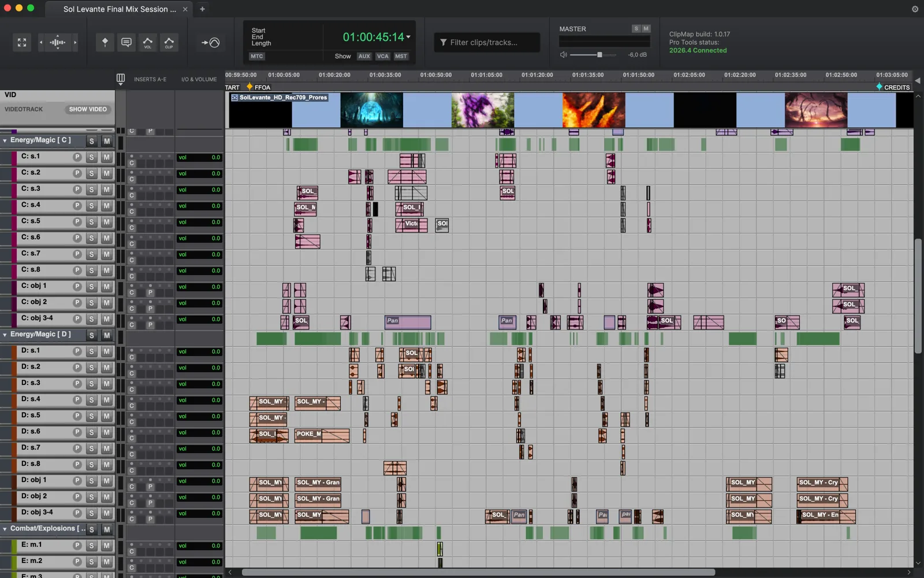Click the SolLevante_HD_Rec709_Prores video clip label
This screenshot has height=578, width=924.
pos(280,98)
